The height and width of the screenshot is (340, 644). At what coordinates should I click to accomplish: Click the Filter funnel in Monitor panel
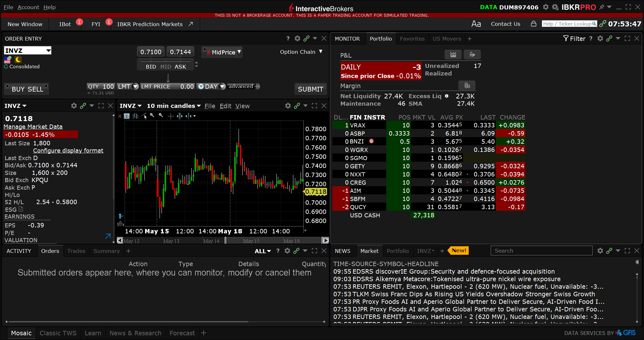pos(574,38)
